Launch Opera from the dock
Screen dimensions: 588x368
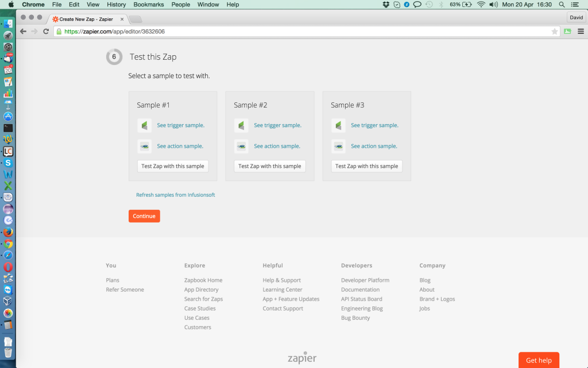click(x=8, y=267)
